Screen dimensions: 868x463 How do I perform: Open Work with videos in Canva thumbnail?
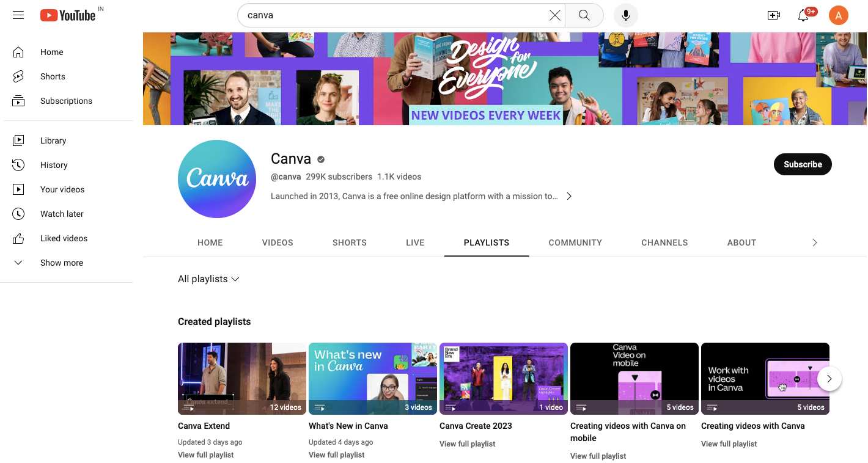click(x=765, y=379)
